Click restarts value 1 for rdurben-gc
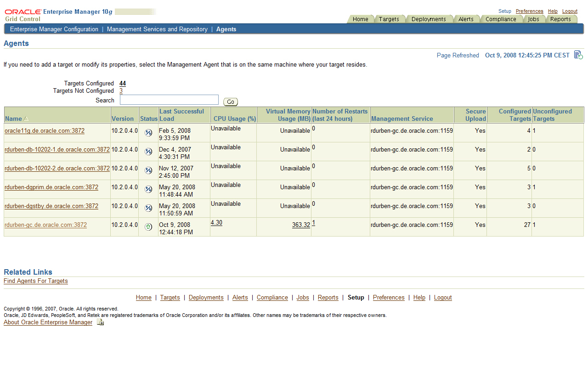 [x=314, y=223]
